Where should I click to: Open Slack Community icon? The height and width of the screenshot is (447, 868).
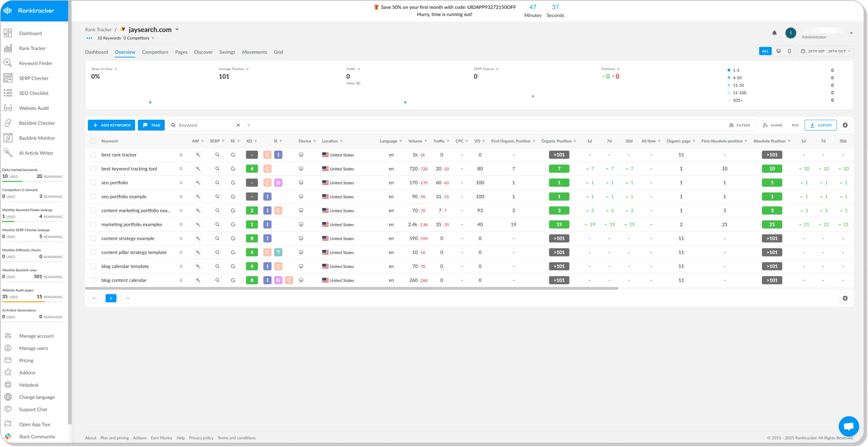8,436
